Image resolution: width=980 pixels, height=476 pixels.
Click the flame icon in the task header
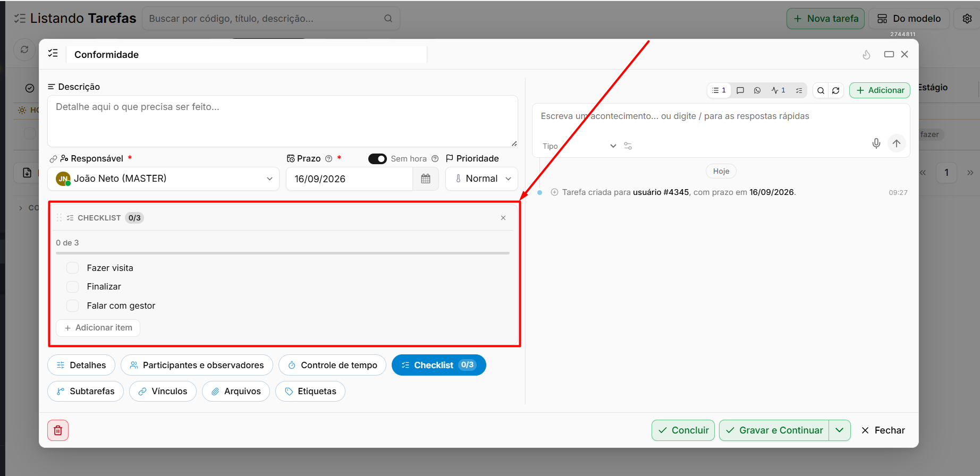(x=866, y=55)
